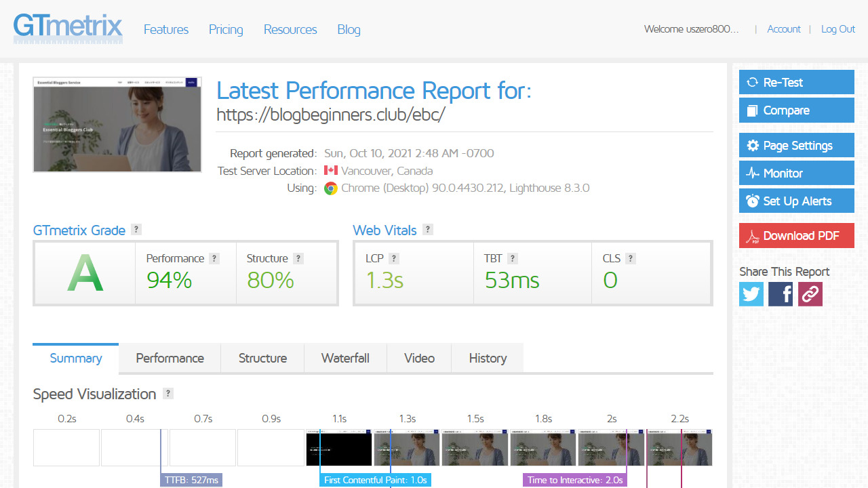Click the TTFB: 527ms marker
Viewport: 868px width, 488px height.
tap(191, 480)
